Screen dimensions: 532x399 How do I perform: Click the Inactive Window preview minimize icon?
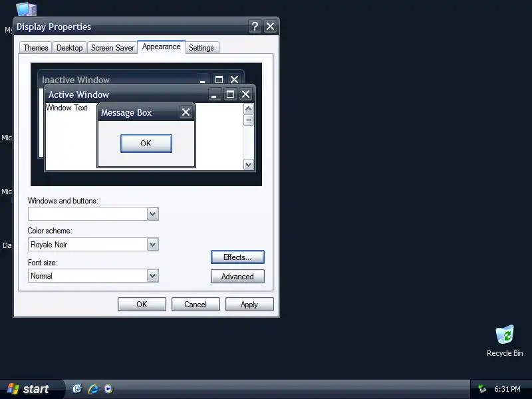coord(203,80)
